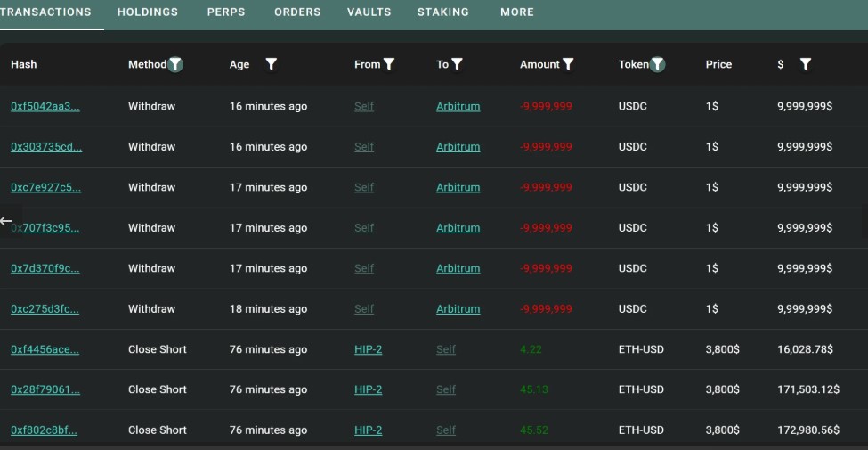
Task: Click the From column filter icon
Action: tap(389, 64)
